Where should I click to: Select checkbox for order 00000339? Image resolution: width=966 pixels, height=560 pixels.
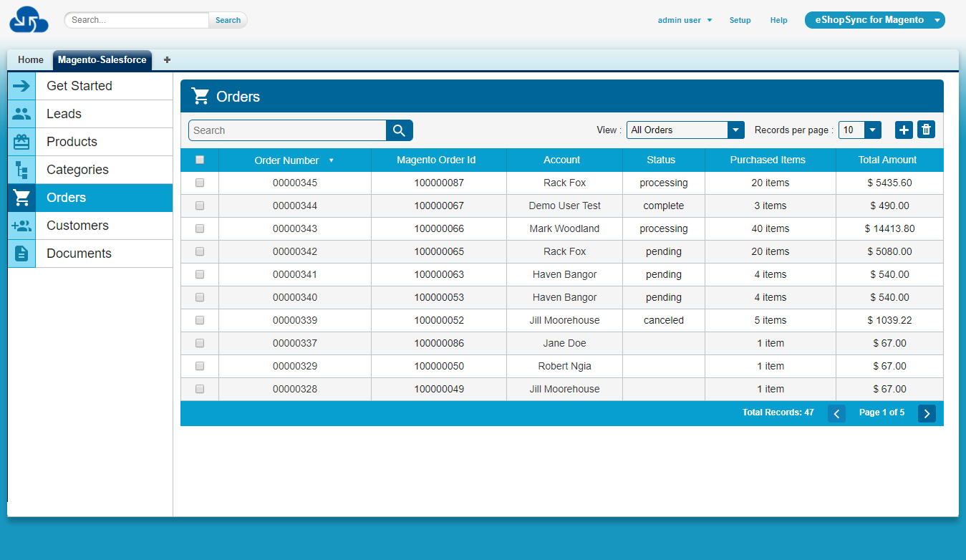point(200,320)
